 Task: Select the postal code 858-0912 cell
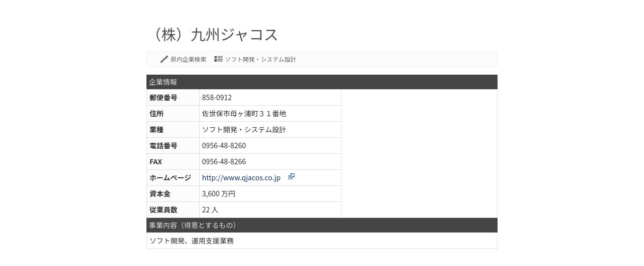click(x=270, y=98)
